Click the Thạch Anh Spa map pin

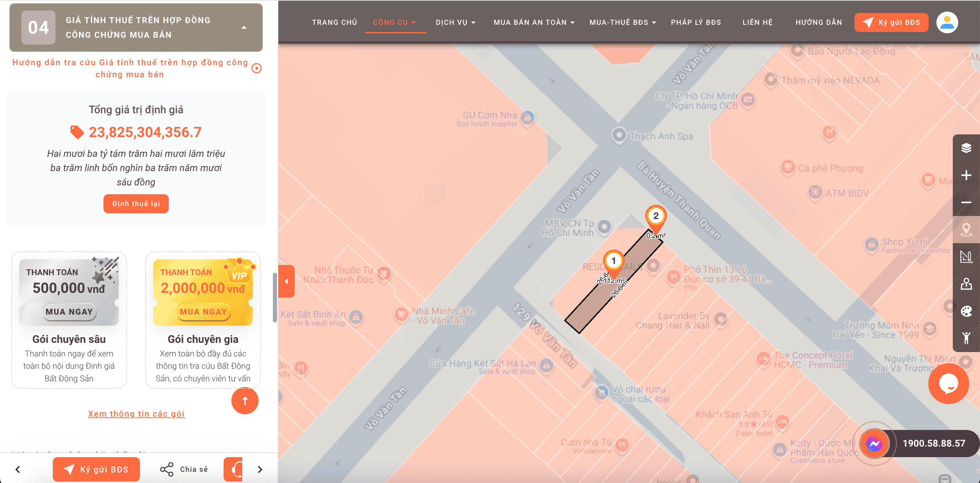tap(619, 135)
